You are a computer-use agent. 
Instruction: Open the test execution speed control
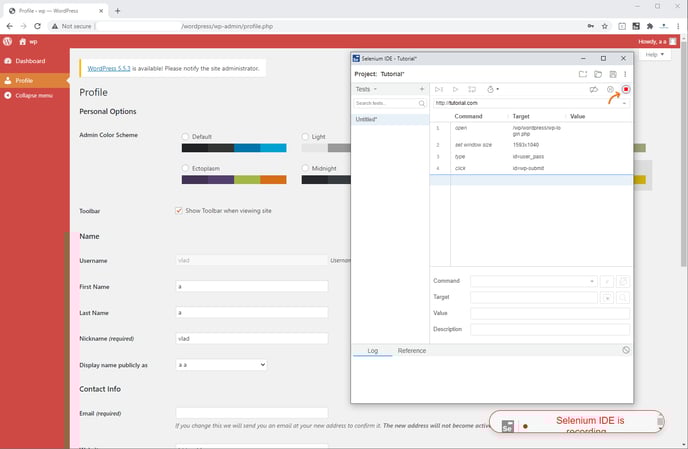click(492, 90)
